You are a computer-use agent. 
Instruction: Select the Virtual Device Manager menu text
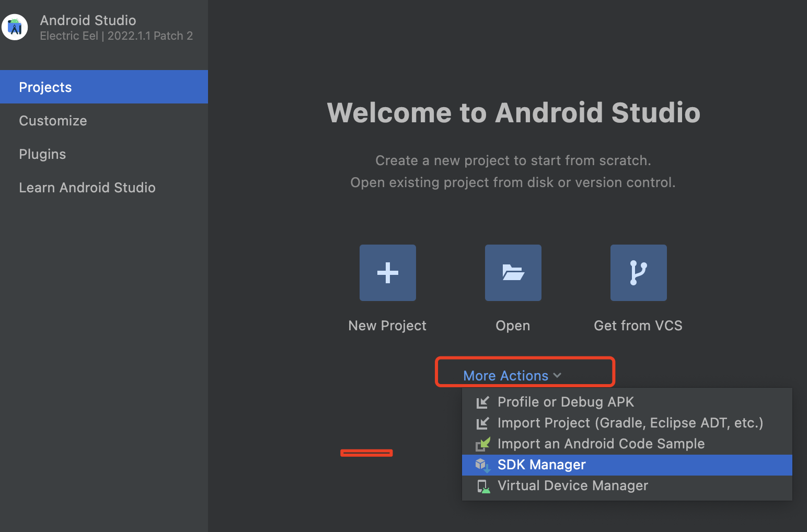572,485
